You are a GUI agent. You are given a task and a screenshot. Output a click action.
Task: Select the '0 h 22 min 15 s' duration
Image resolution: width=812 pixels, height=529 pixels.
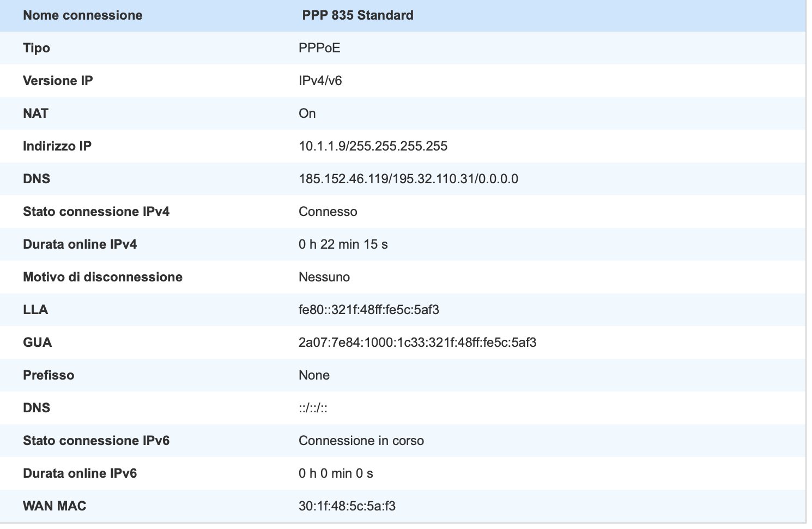(343, 244)
